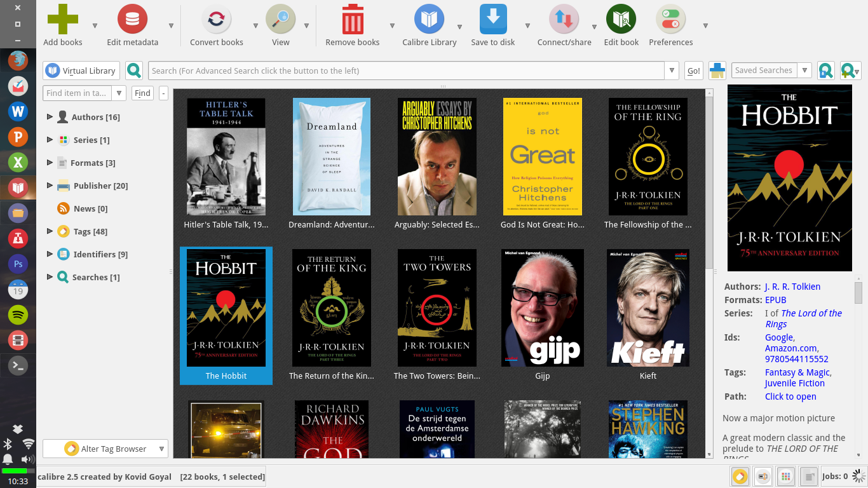This screenshot has height=488, width=868.
Task: Launch Firefox from the dock
Action: click(18, 61)
